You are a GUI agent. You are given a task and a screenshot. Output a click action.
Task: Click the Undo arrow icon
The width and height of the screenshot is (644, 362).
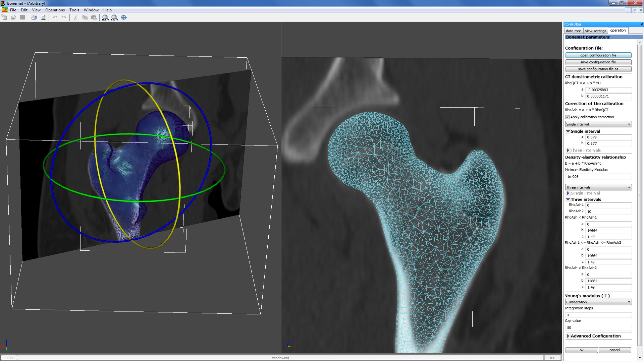click(x=55, y=17)
